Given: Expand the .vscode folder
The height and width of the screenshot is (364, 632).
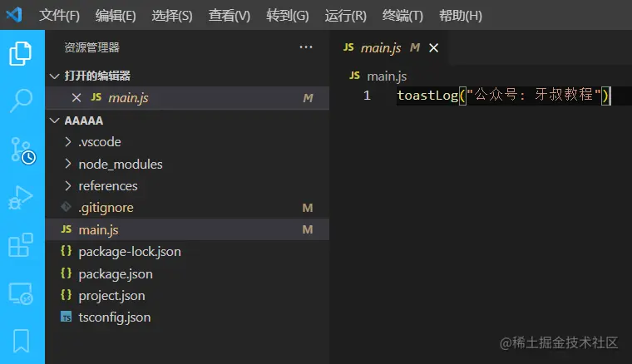Looking at the screenshot, I should (x=67, y=142).
